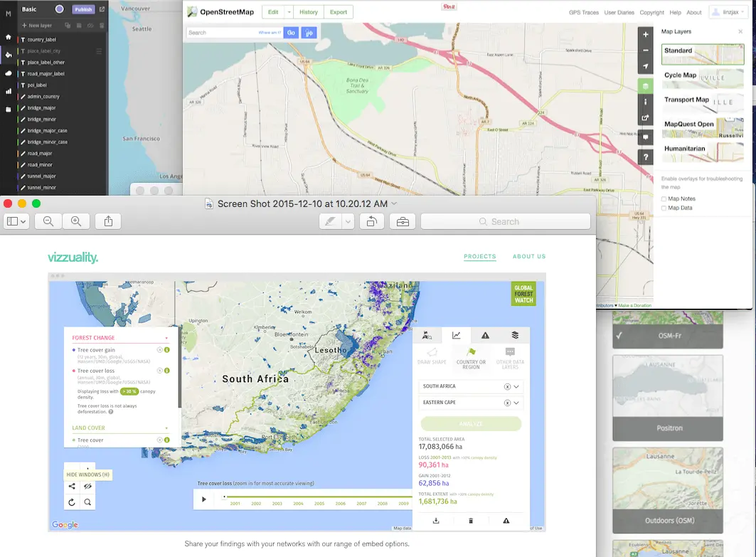The height and width of the screenshot is (557, 756).
Task: Click the search magnifier on the forest map
Action: [87, 502]
